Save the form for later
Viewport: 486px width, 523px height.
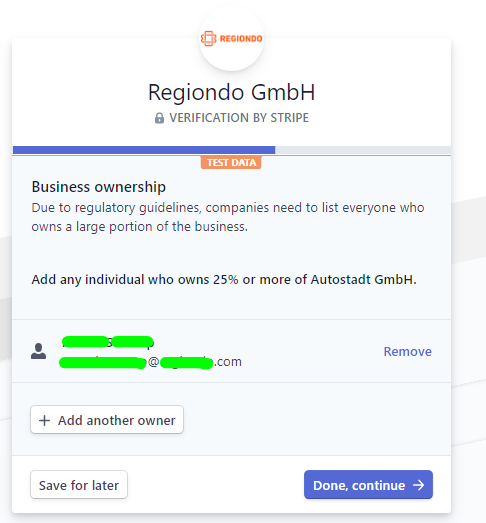click(x=79, y=485)
